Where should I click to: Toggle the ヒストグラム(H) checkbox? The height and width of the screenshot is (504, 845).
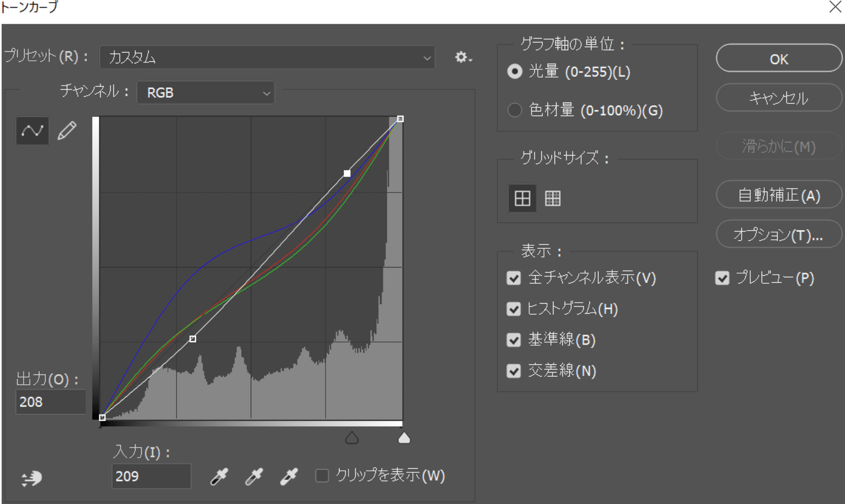514,309
